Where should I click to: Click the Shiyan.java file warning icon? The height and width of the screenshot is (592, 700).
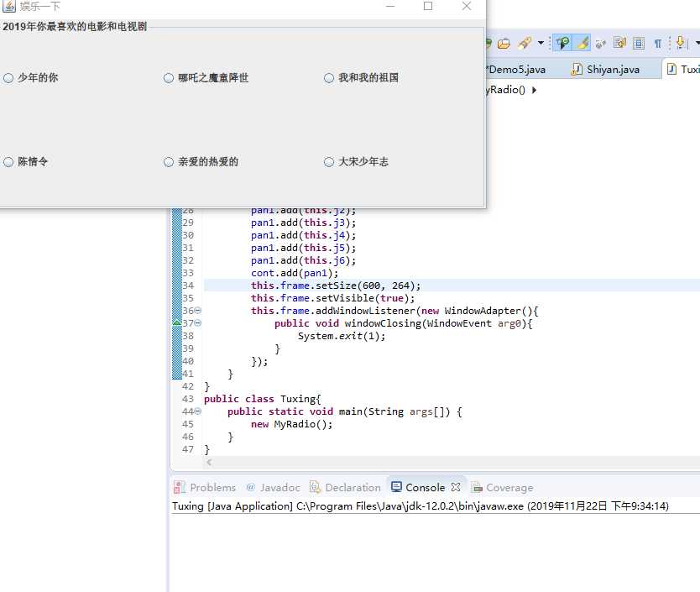click(x=577, y=69)
